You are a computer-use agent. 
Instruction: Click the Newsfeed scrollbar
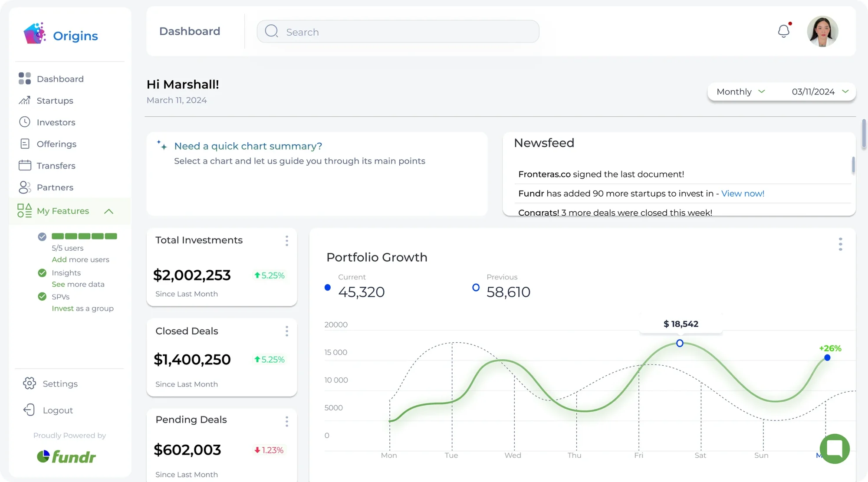[853, 164]
